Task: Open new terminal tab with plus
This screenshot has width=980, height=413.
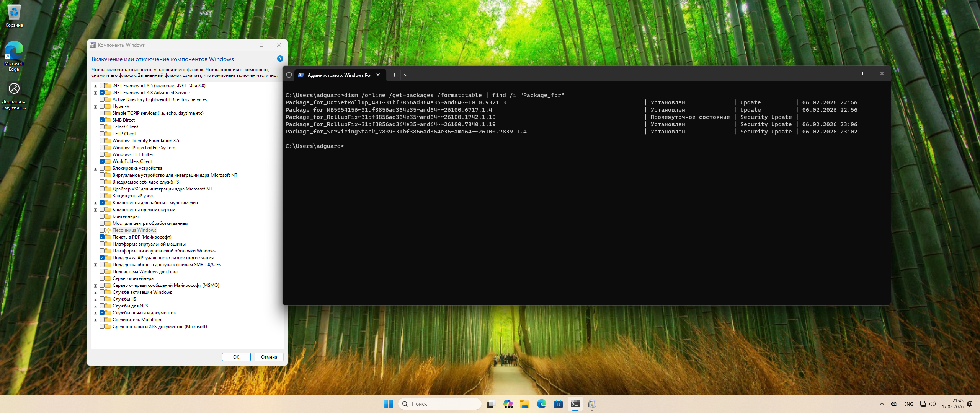Action: pyautogui.click(x=394, y=75)
